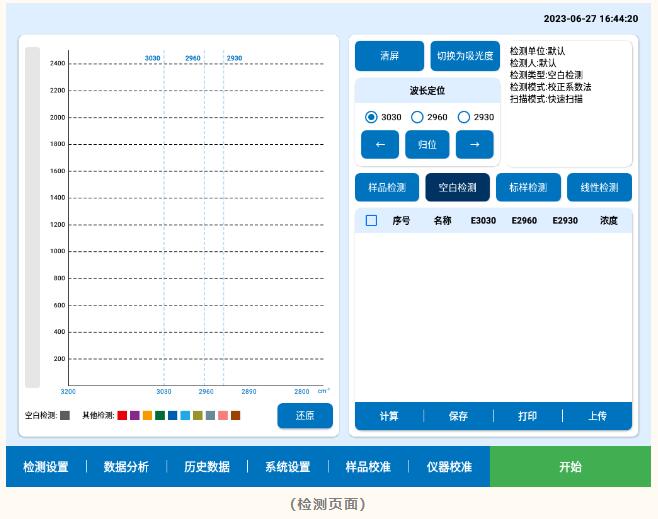The width and height of the screenshot is (658, 519).
Task: Click the 检测类型:空白检测 info line
Action: [x=546, y=75]
